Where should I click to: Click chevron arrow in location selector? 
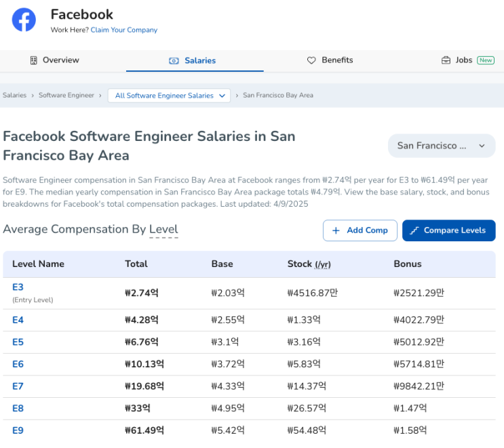click(x=482, y=146)
